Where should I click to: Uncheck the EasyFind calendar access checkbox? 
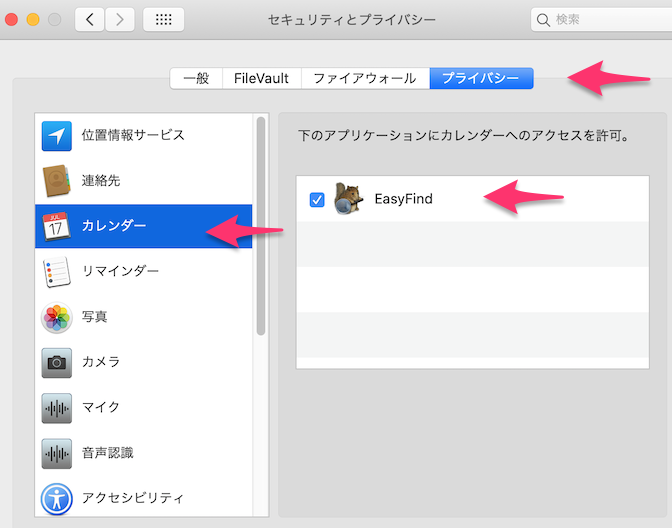[317, 199]
